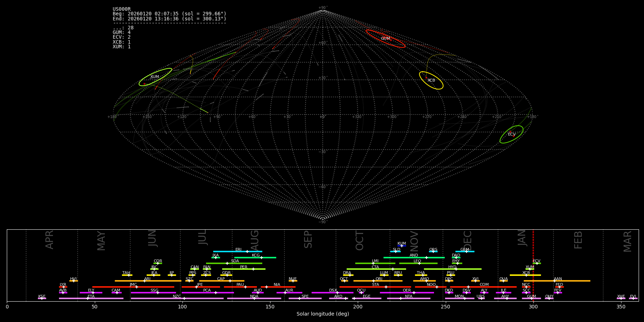The image size is (644, 322).
Task: Click the NTA shower bar label
Action: 409,297
